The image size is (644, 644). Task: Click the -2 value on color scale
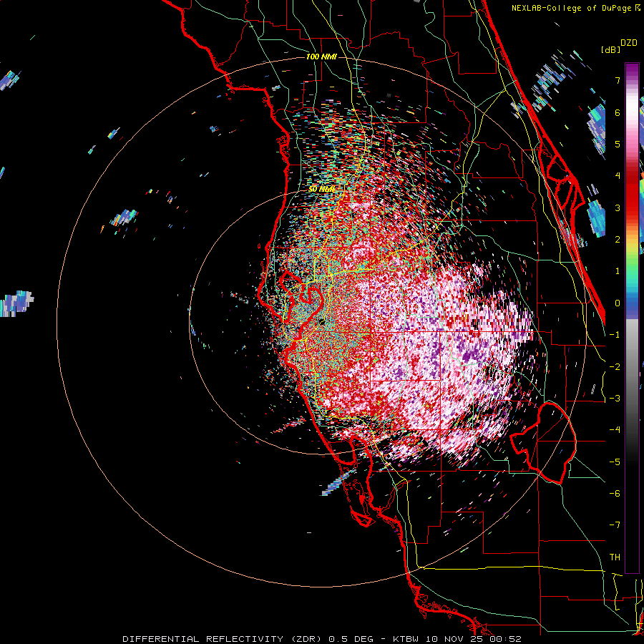click(615, 367)
